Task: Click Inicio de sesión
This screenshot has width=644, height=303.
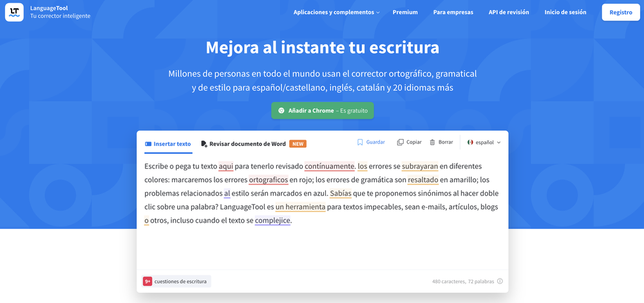Action: (x=565, y=12)
